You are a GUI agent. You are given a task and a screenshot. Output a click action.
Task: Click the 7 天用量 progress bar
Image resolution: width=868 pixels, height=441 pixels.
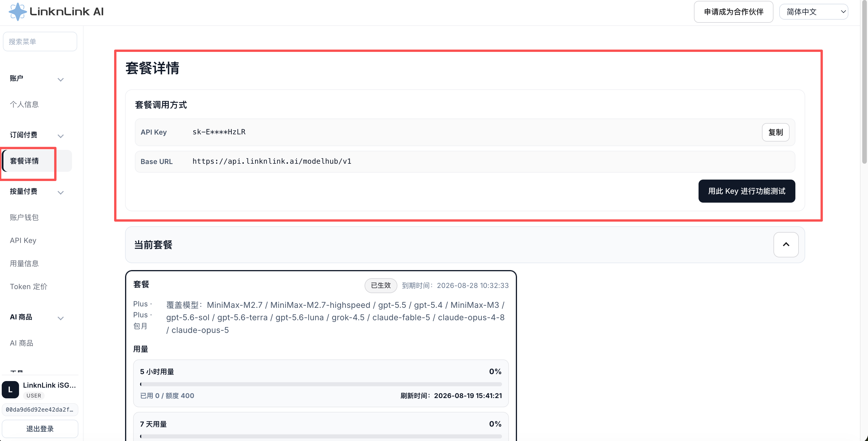pos(321,436)
